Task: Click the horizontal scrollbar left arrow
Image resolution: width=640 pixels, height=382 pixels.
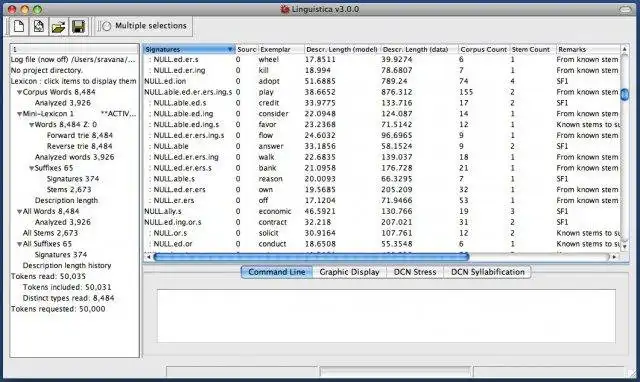Action: (x=148, y=257)
